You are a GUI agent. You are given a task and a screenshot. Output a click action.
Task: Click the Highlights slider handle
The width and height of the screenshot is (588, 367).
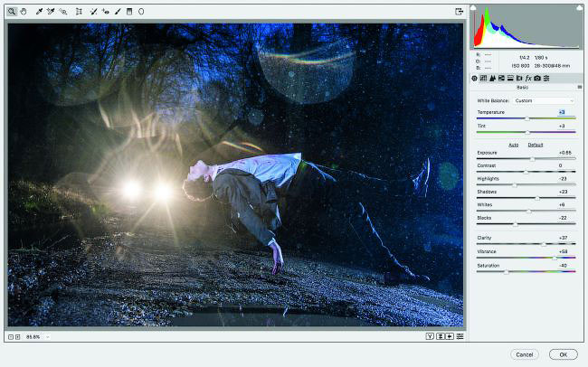[515, 184]
